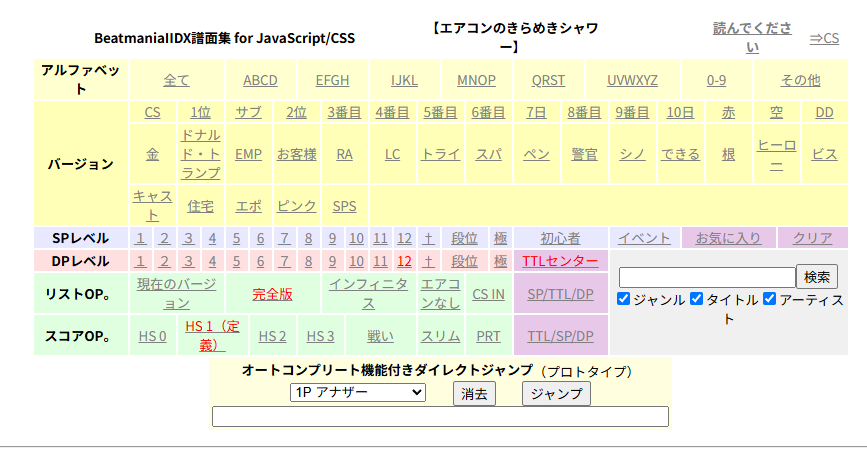Open the 金 version link
Image resolution: width=867 pixels, height=450 pixels.
pos(152,154)
